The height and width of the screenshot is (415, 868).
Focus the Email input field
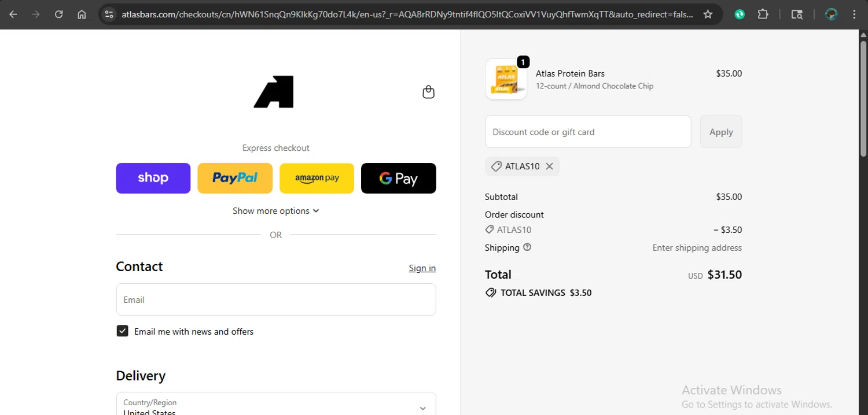[276, 299]
